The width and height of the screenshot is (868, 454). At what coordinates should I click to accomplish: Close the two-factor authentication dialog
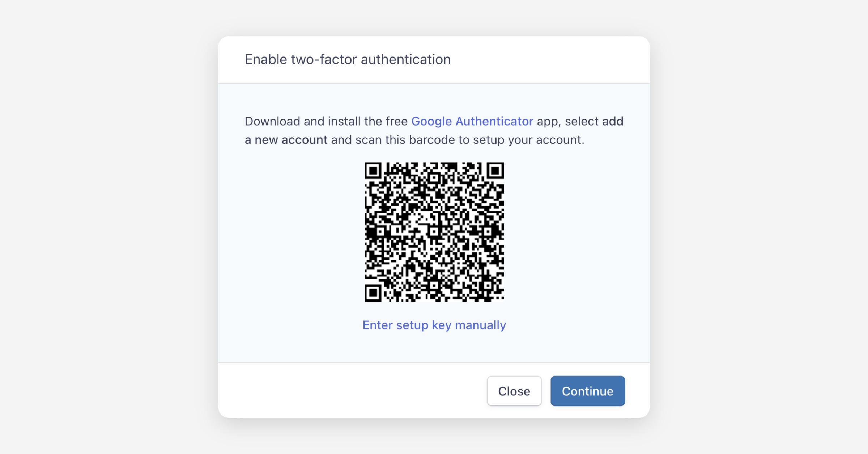[x=514, y=391]
